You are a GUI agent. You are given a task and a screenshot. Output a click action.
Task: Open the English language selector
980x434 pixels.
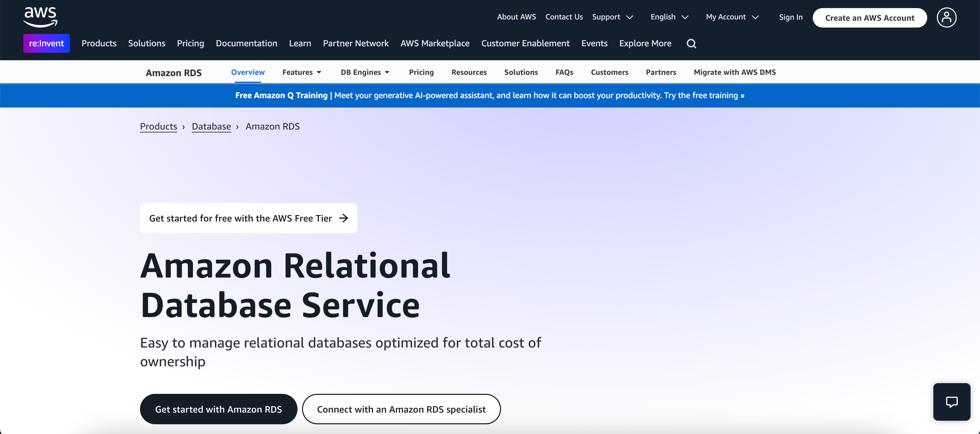pos(669,17)
